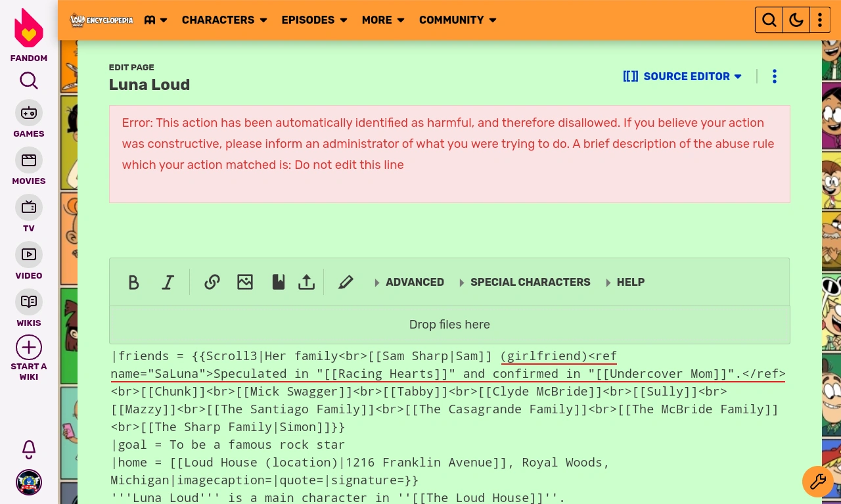Open the blue three-dot page options menu
The height and width of the screenshot is (504, 841).
[775, 76]
